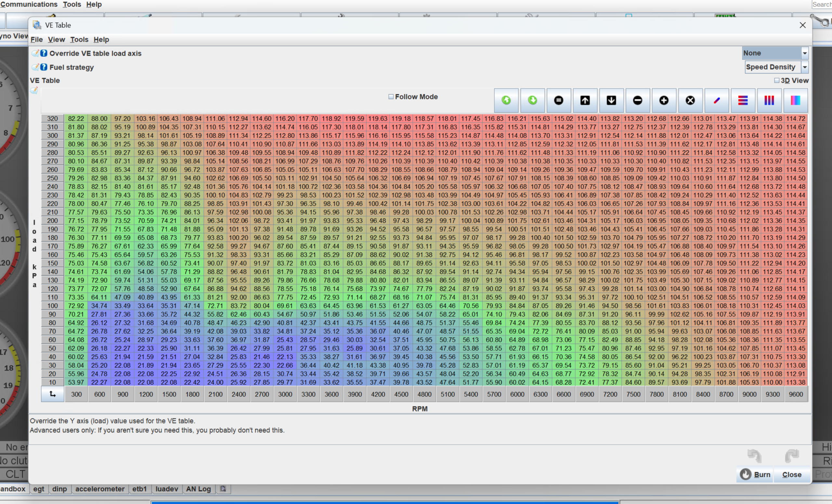Select the shift cells up tool
This screenshot has height=504, width=832.
click(585, 100)
